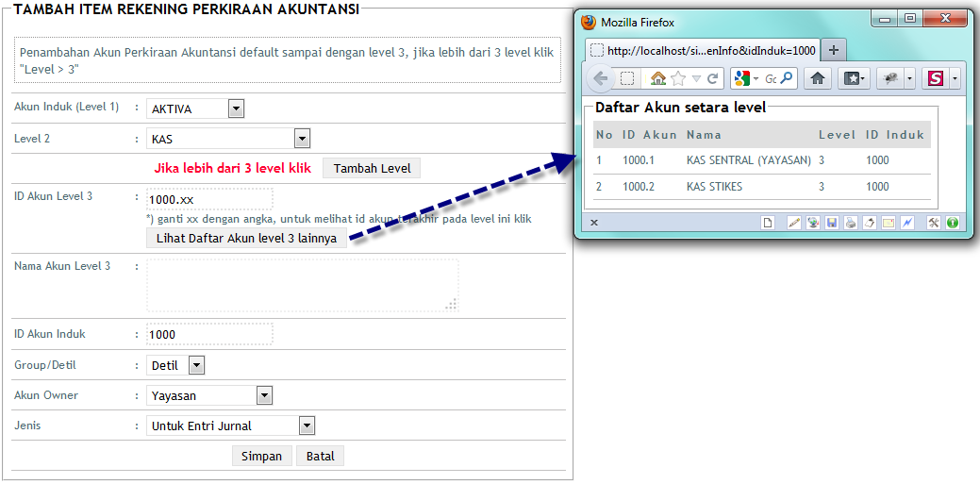
Task: Open the dropdown arrow beside the pink S icon
Action: tap(955, 78)
